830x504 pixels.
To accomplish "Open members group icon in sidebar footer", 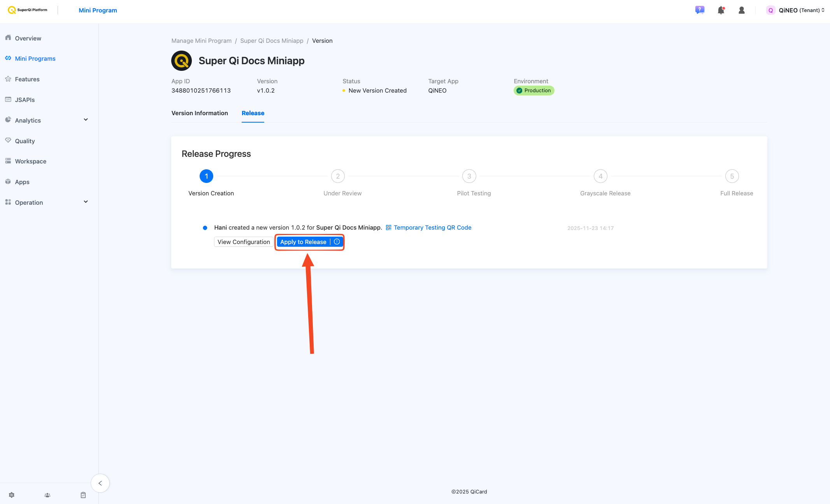I will 47,495.
